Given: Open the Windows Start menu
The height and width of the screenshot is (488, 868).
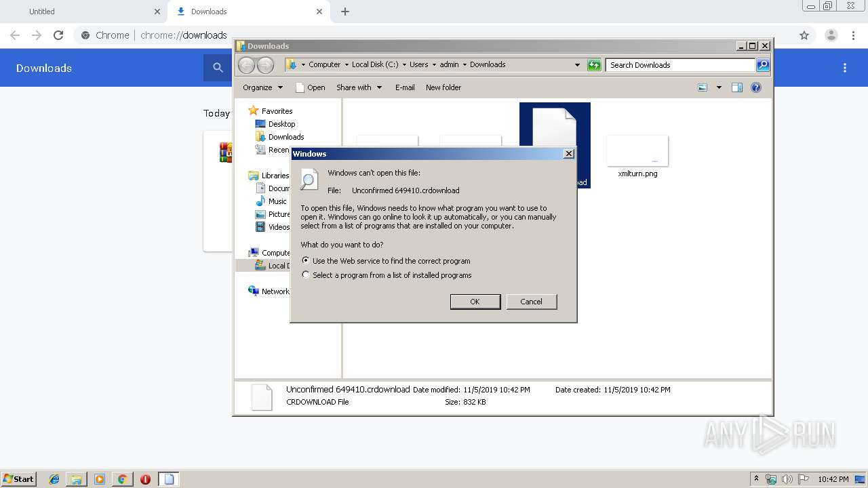Looking at the screenshot, I should click(18, 479).
